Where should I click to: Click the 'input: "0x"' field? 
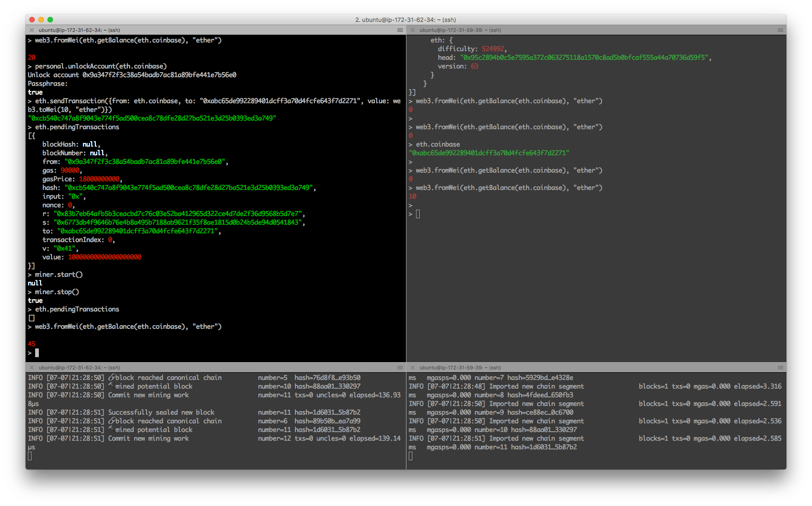click(64, 196)
